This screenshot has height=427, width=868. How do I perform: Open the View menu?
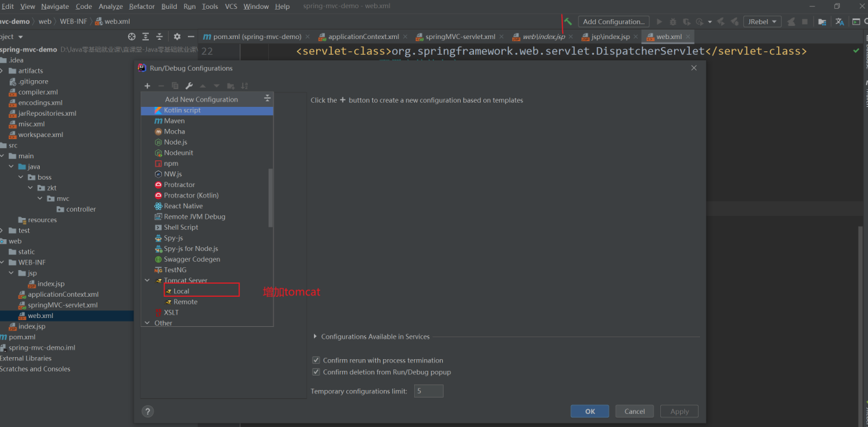[x=27, y=6]
